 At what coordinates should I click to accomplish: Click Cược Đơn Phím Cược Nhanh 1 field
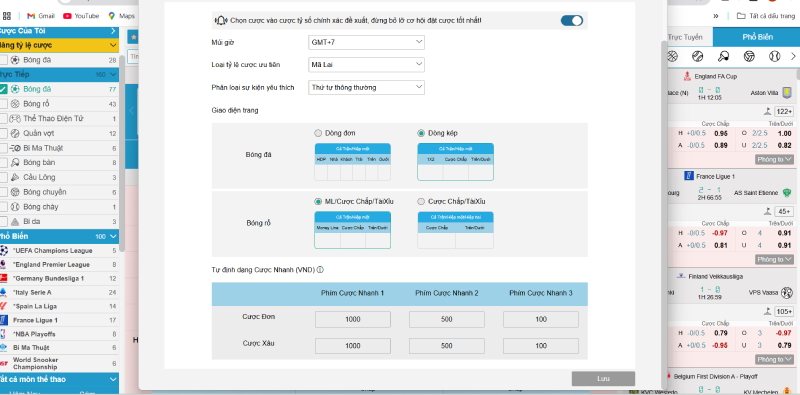click(353, 319)
